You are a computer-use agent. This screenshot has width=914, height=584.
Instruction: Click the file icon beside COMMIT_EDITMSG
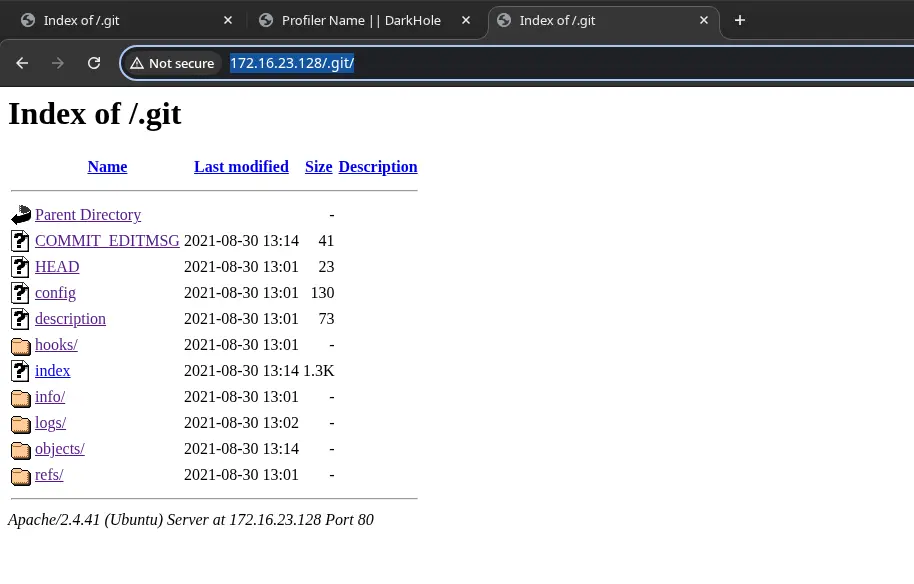pyautogui.click(x=21, y=241)
